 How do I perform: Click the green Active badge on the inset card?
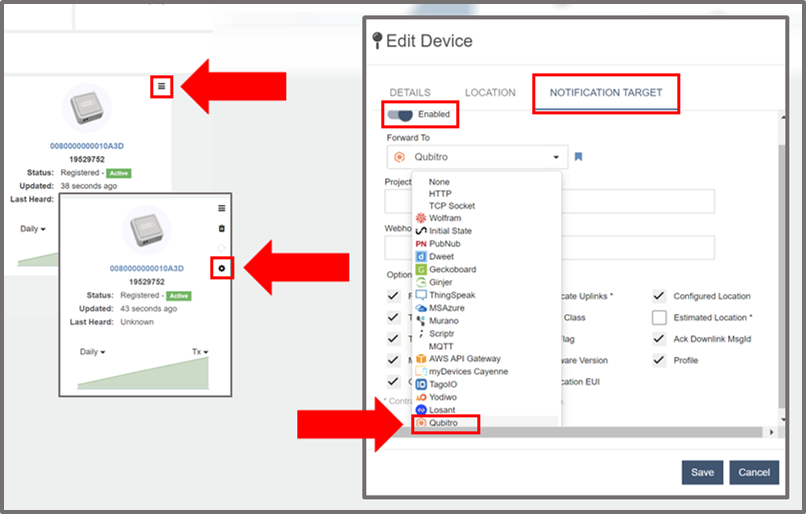point(179,296)
